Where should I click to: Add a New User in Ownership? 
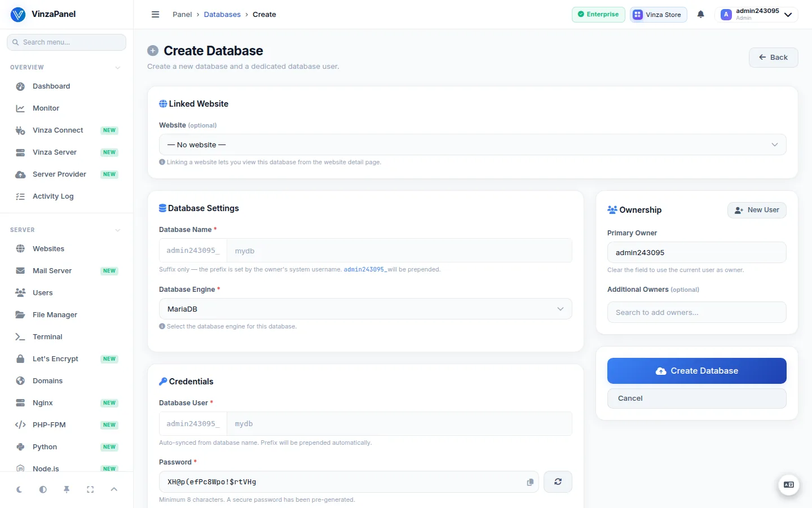point(757,210)
